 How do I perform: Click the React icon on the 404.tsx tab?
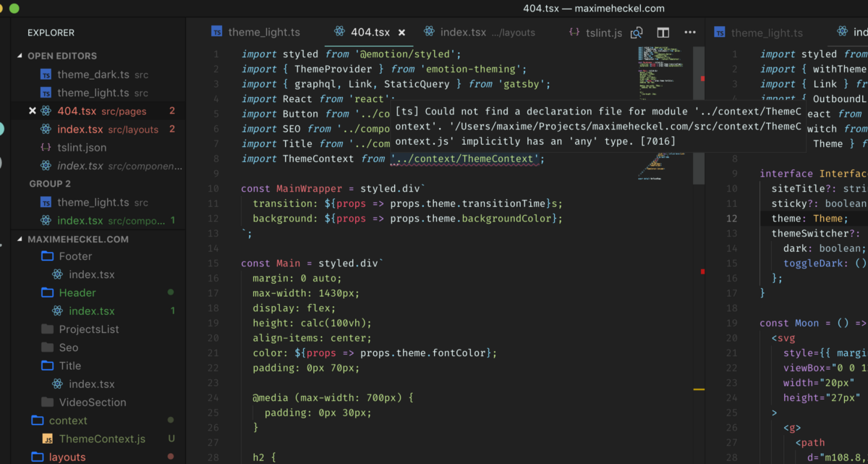339,32
